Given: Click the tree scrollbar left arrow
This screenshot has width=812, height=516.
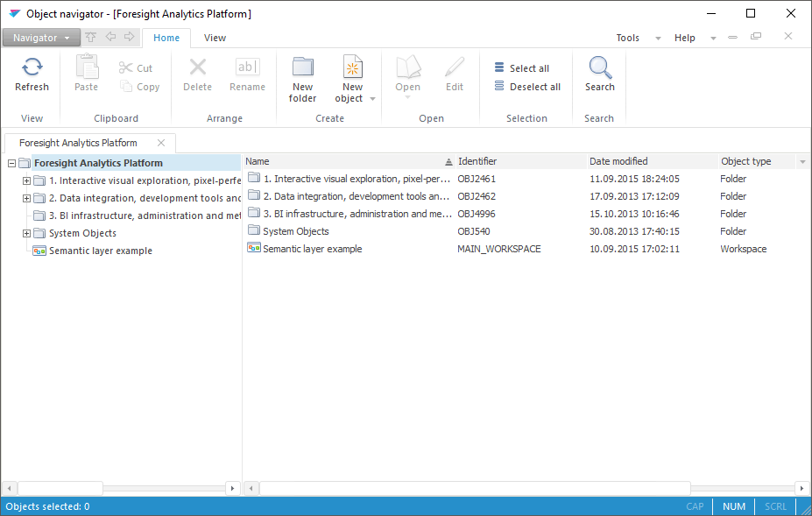Looking at the screenshot, I should (9, 488).
